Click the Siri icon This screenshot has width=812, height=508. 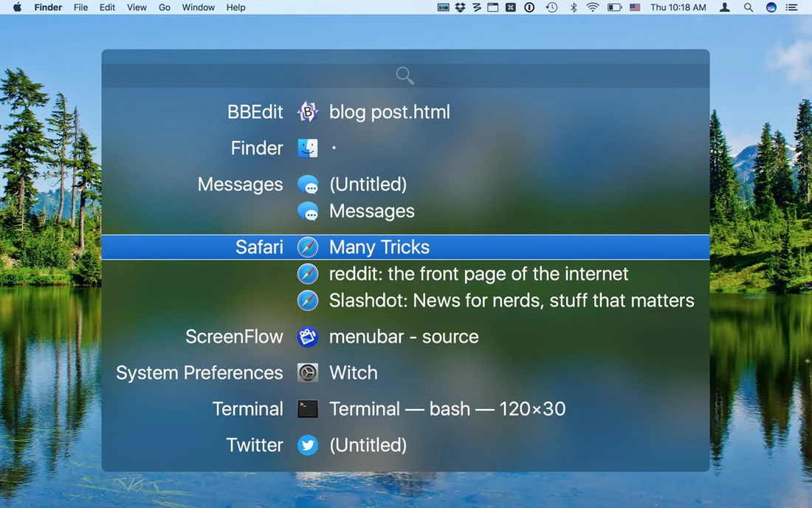coord(771,7)
